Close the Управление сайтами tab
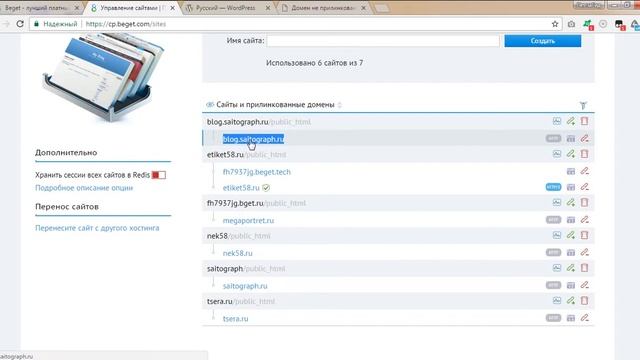The image size is (640, 360). [172, 8]
